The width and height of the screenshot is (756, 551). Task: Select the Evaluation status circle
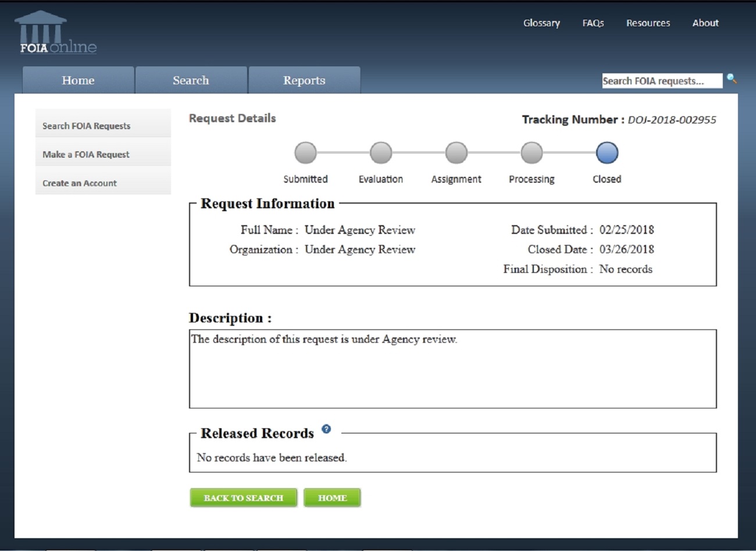pos(381,154)
